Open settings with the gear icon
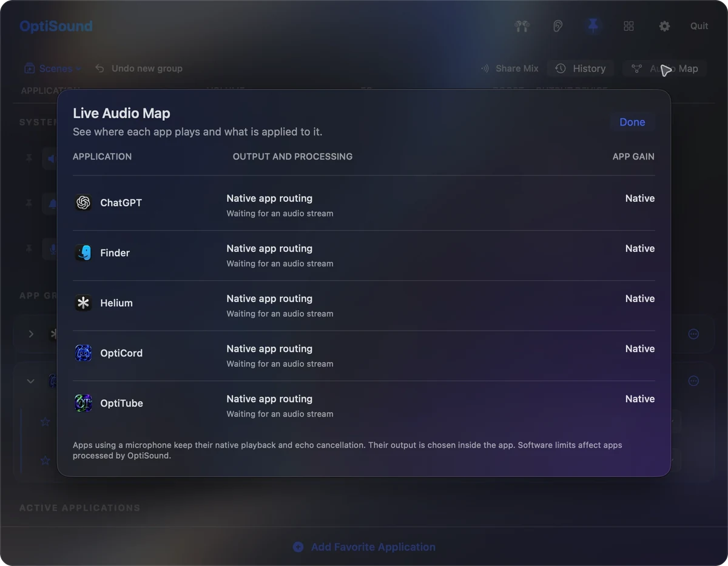The width and height of the screenshot is (728, 566). pos(664,26)
